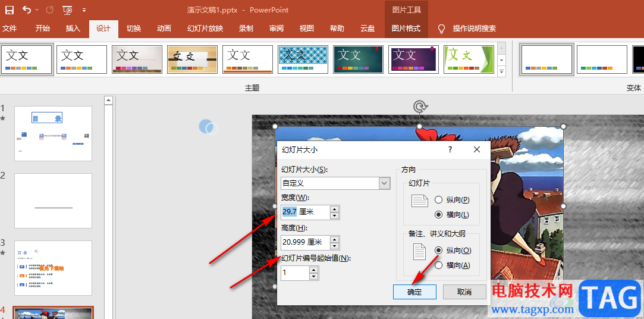
Task: Click slide panel scrollbar up arrow
Action: pos(108,100)
